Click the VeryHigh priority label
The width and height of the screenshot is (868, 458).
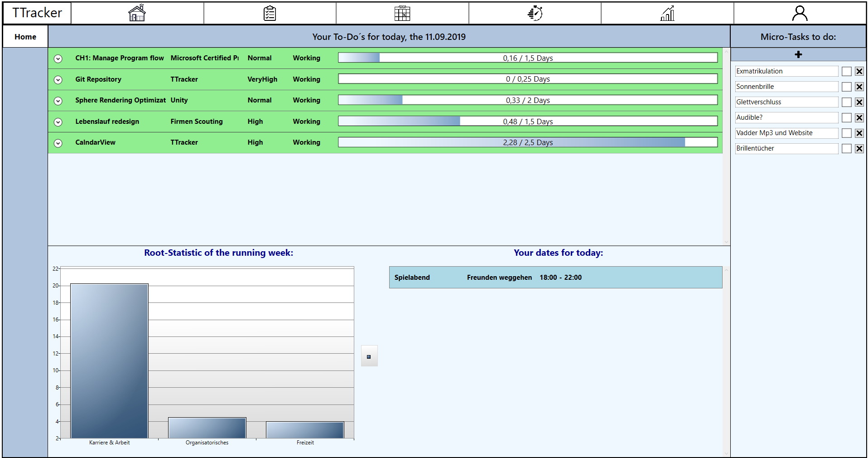pyautogui.click(x=262, y=79)
